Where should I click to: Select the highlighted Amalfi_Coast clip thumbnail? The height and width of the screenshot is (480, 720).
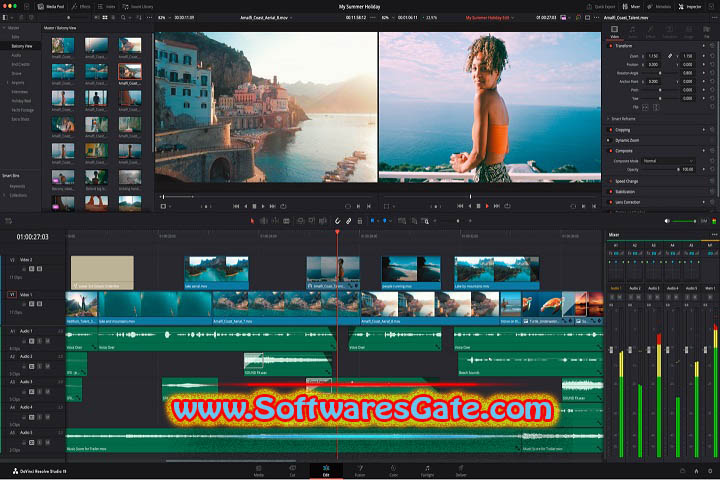coord(130,72)
